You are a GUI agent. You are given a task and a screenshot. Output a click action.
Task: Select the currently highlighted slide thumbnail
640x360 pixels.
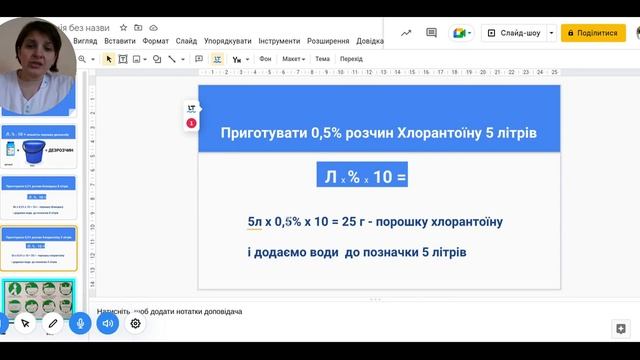click(39, 249)
